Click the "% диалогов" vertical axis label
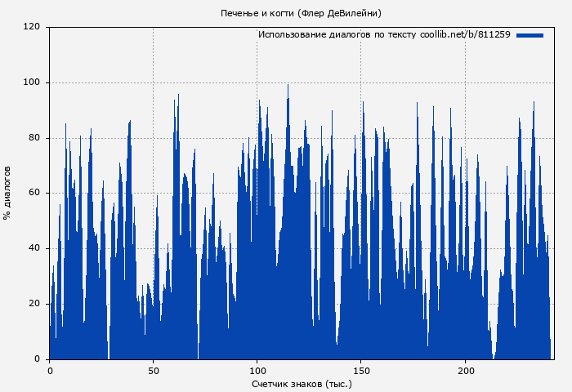572x392 pixels. coord(7,193)
